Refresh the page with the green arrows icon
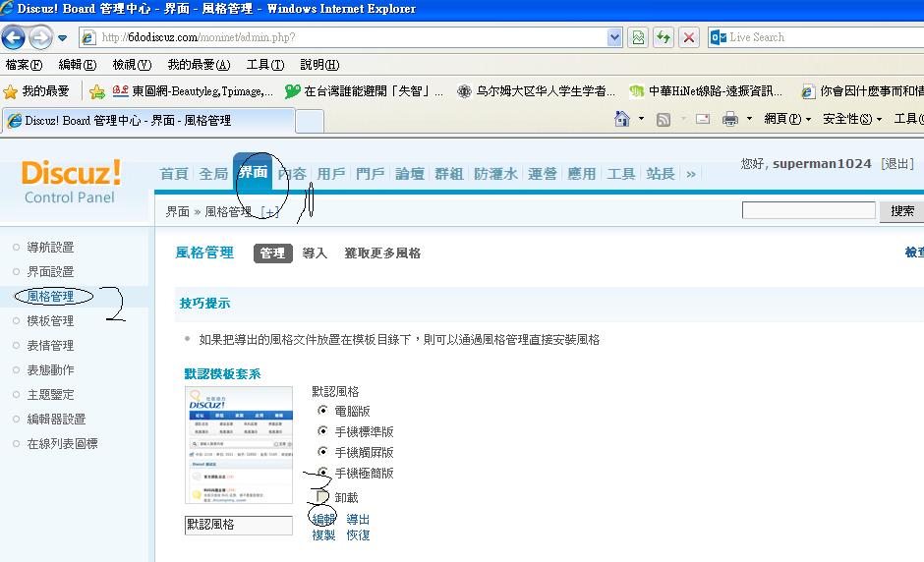 (664, 37)
